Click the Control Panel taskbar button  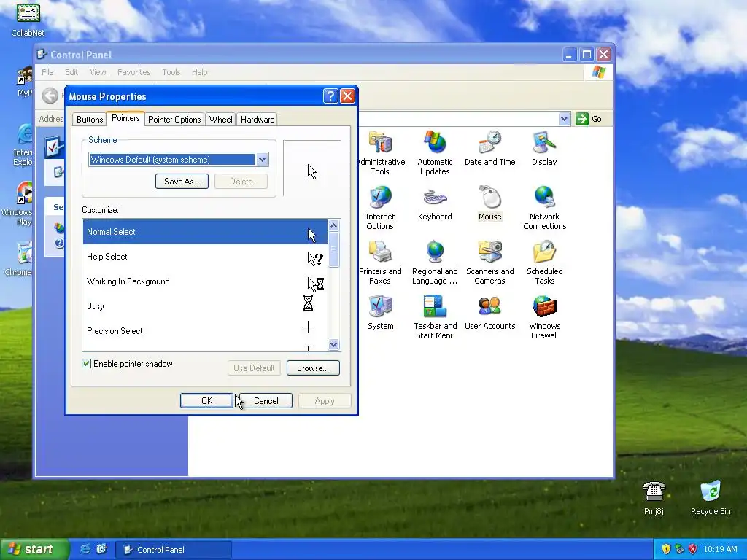pyautogui.click(x=174, y=550)
